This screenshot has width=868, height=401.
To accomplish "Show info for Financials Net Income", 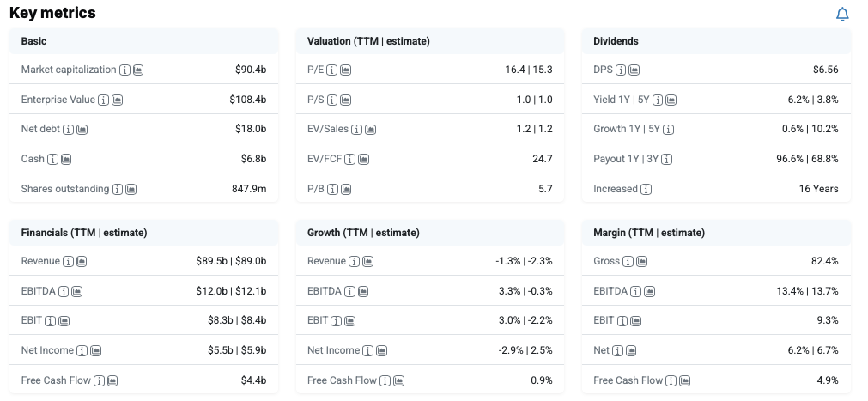I will 82,350.
